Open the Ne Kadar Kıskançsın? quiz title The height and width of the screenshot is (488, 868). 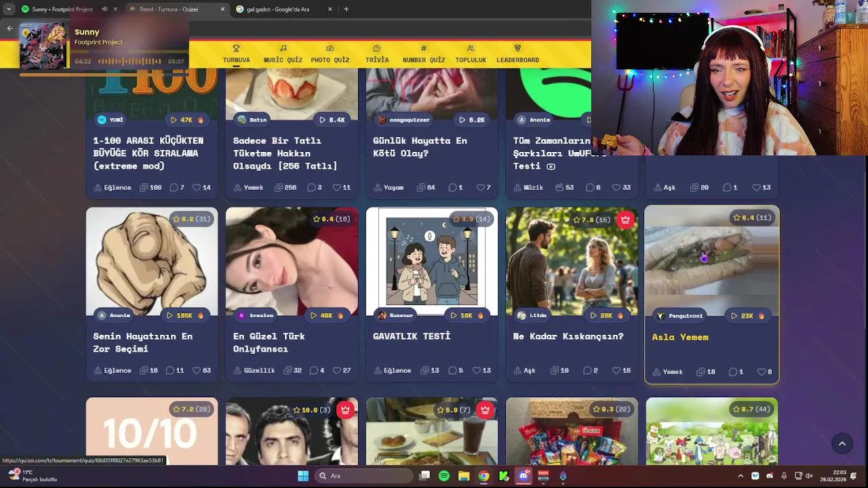click(568, 336)
